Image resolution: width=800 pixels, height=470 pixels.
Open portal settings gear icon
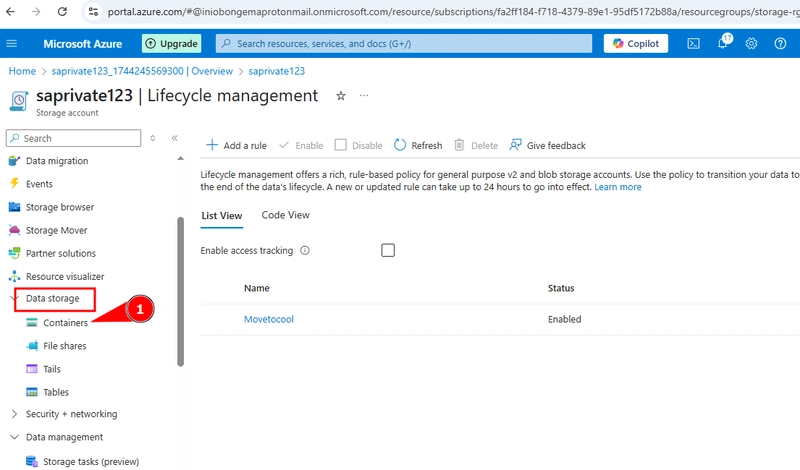pyautogui.click(x=751, y=43)
